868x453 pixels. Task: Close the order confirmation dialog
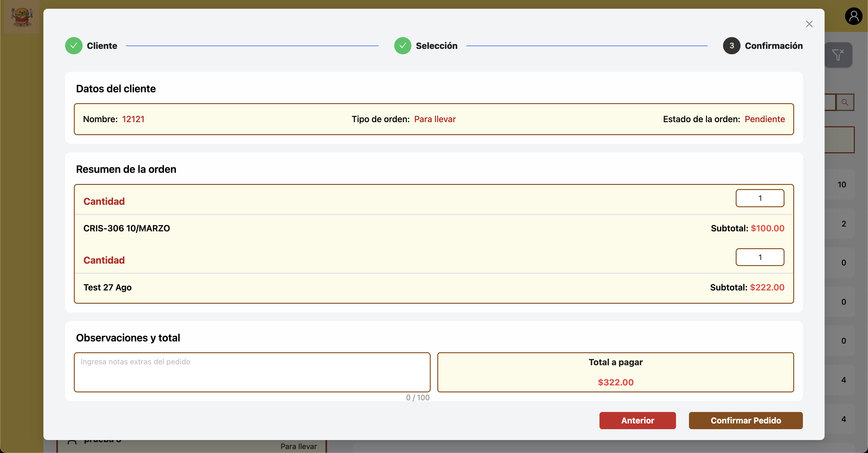click(x=809, y=24)
